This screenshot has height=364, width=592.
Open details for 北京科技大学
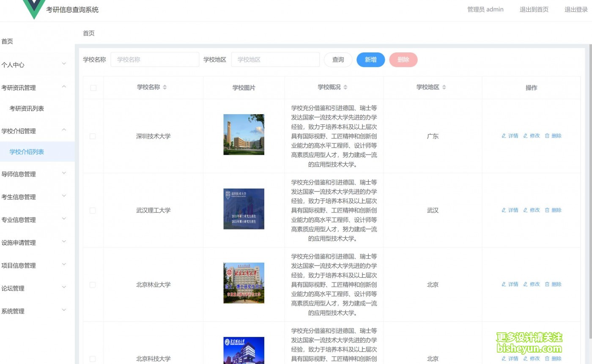click(510, 359)
